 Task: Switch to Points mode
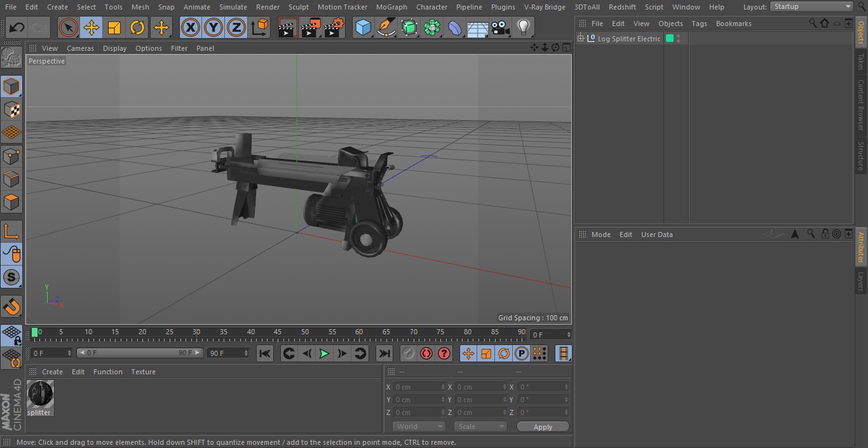[11, 156]
